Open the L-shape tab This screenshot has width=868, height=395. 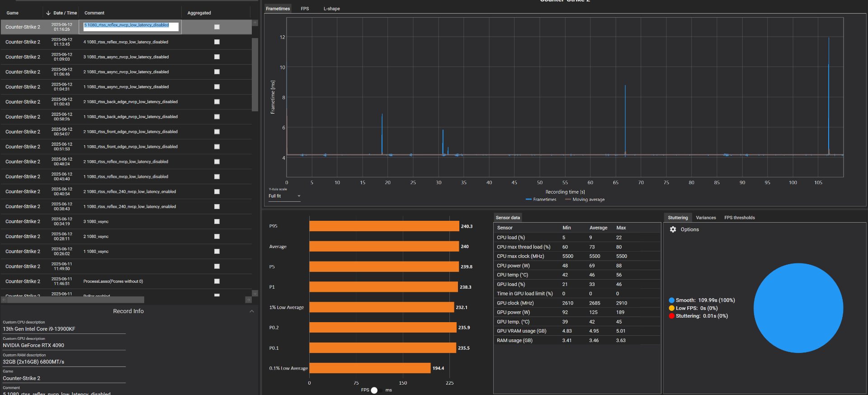click(331, 9)
